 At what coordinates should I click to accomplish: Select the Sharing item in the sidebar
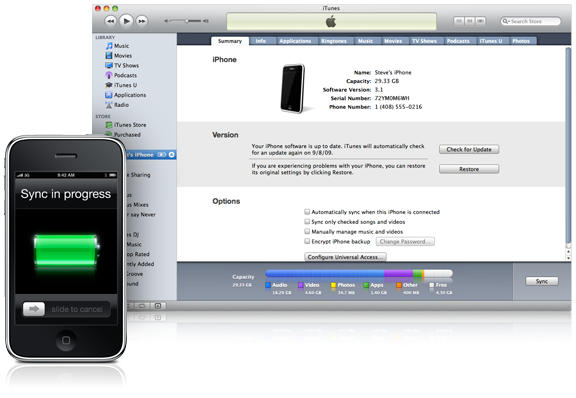click(x=139, y=175)
